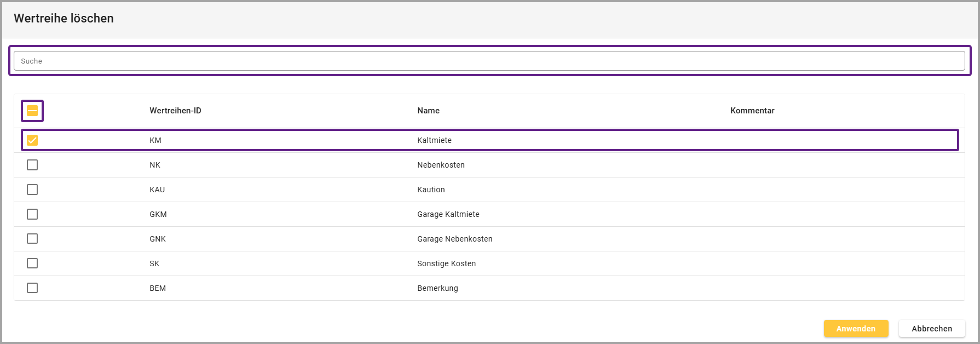The height and width of the screenshot is (344, 980).
Task: Toggle the select-all header checkbox
Action: click(32, 111)
